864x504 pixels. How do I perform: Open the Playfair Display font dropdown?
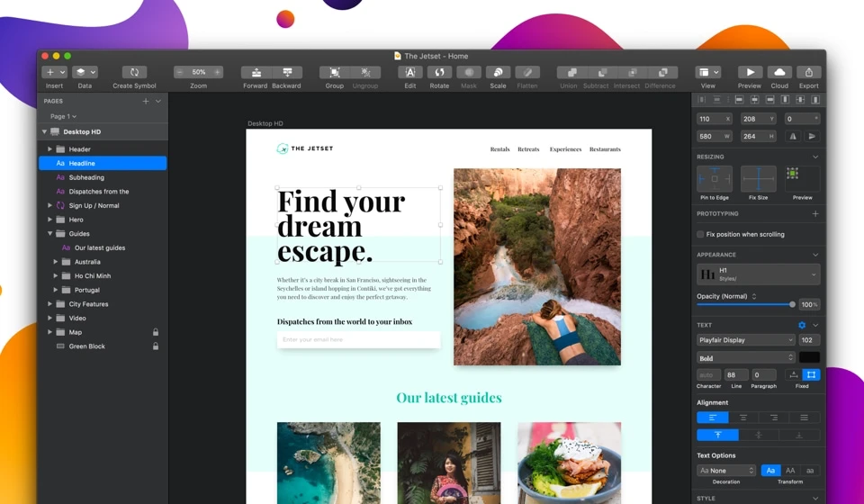(745, 340)
